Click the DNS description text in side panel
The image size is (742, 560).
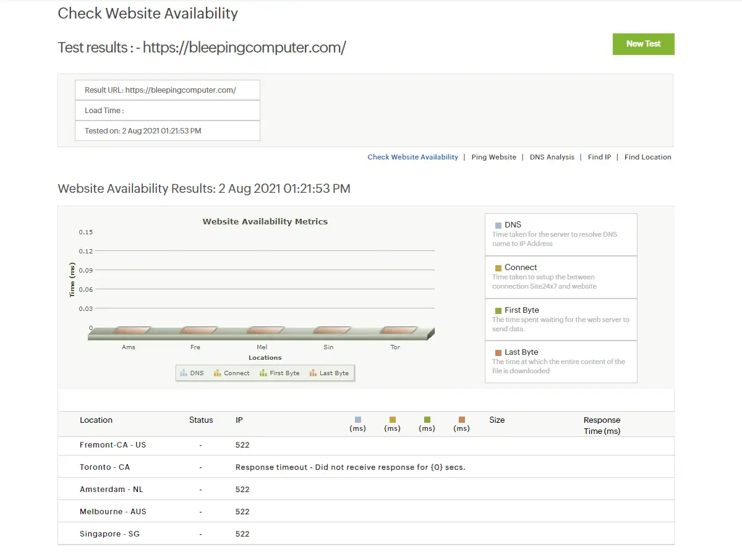(555, 239)
